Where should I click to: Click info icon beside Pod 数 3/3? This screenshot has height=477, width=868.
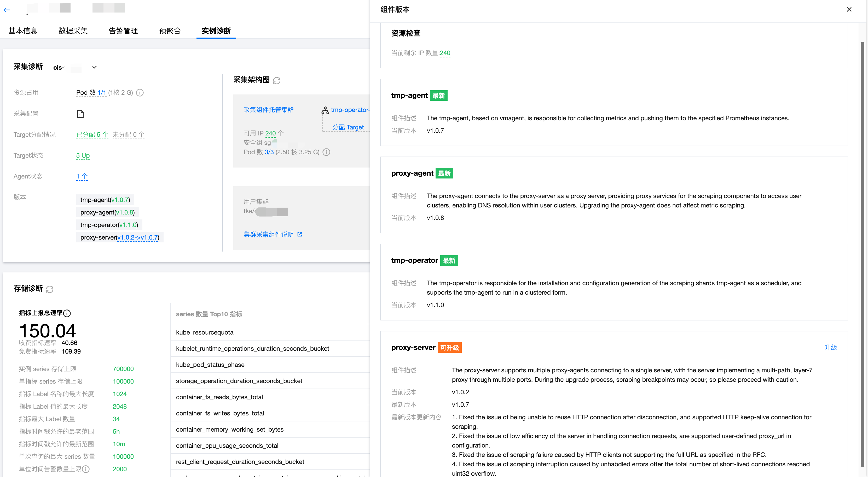click(326, 152)
